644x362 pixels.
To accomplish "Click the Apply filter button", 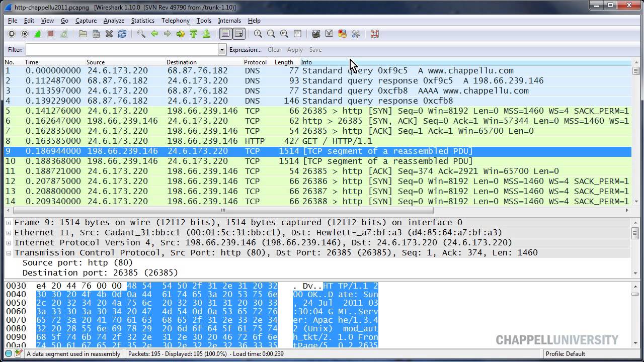I will [x=295, y=50].
